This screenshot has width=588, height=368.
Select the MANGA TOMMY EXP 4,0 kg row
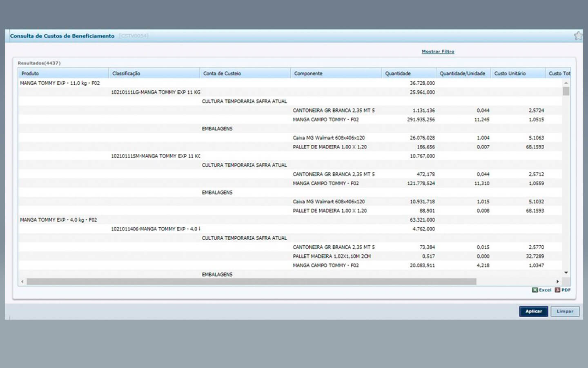tap(58, 220)
